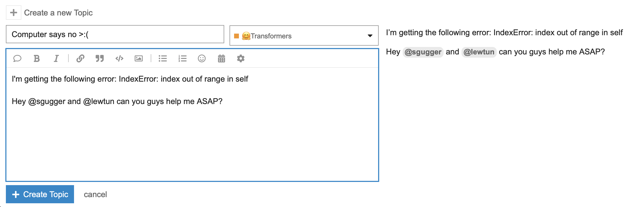The height and width of the screenshot is (207, 644).
Task: Insert a bulleted list
Action: [x=163, y=58]
